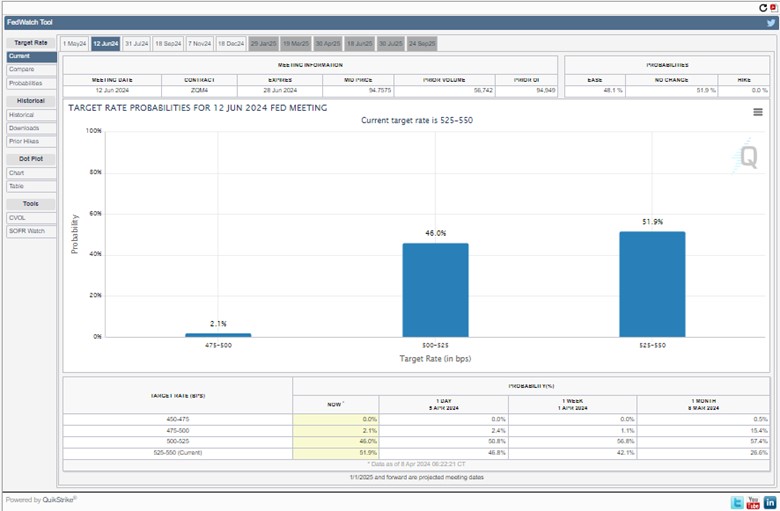780x511 pixels.
Task: Click the 1 MONTH column header
Action: (703, 405)
